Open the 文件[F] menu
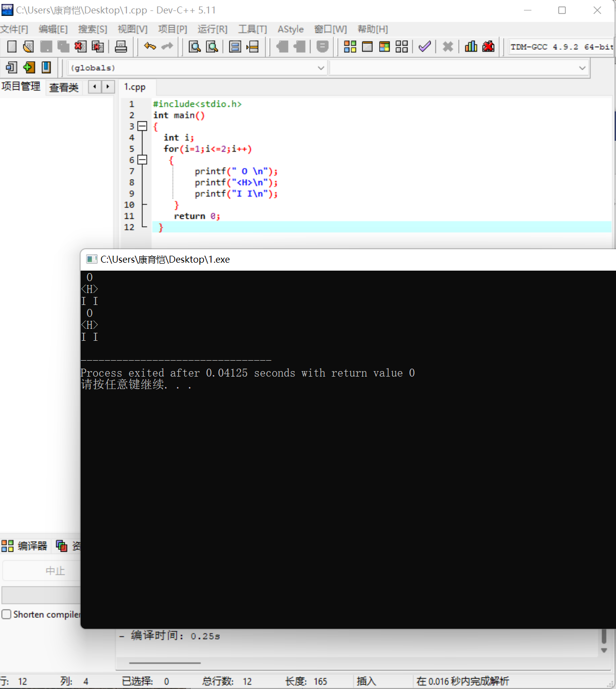 click(14, 29)
